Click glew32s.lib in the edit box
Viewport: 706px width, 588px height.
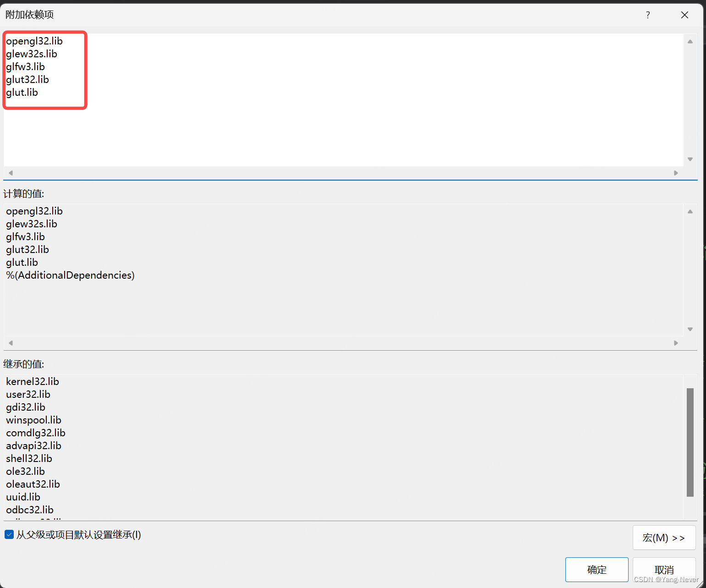click(x=32, y=54)
